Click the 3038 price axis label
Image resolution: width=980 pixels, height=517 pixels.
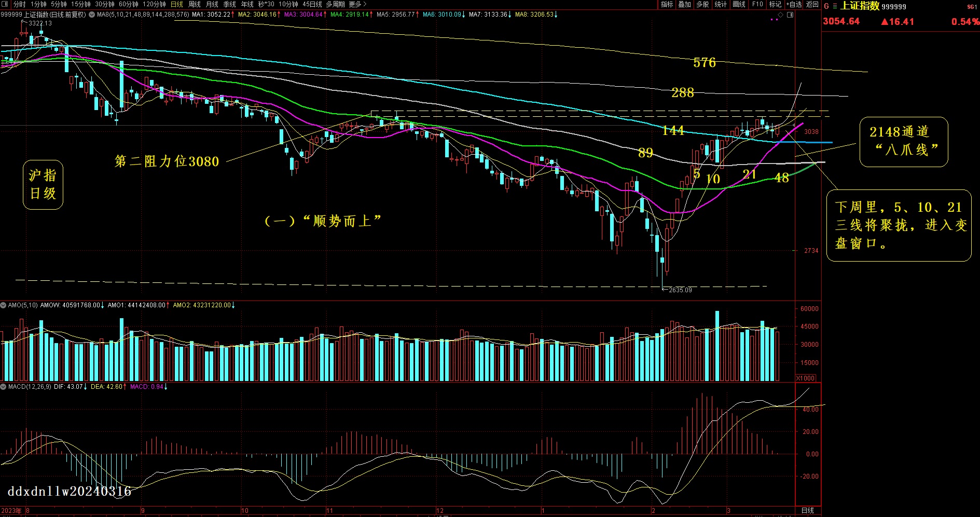tap(811, 132)
